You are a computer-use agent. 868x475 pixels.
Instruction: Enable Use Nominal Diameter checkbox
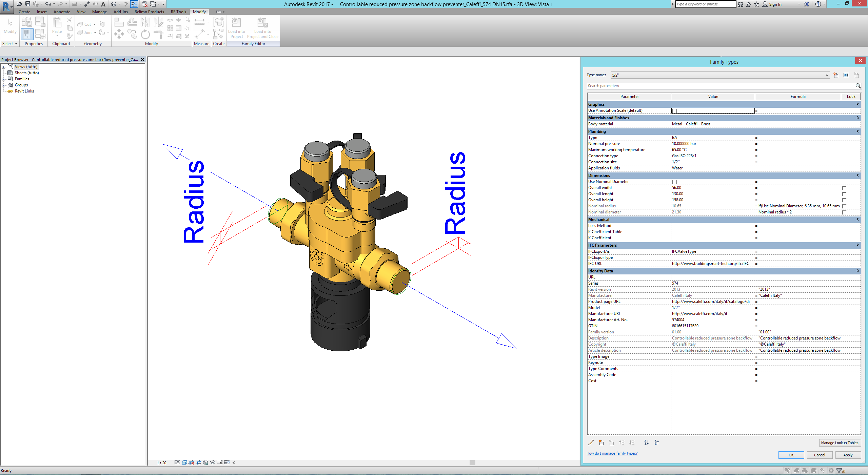[x=674, y=182]
